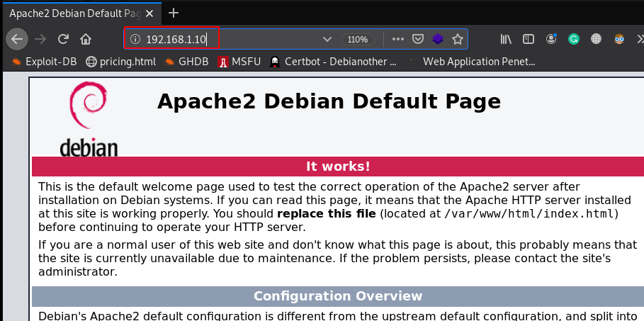Click the purple layered extension icon
This screenshot has height=321, width=644.
click(438, 40)
